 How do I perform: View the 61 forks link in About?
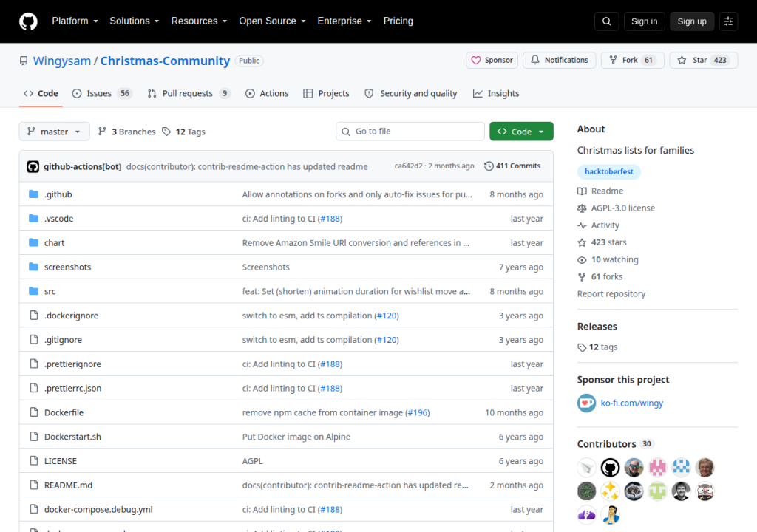coord(600,276)
